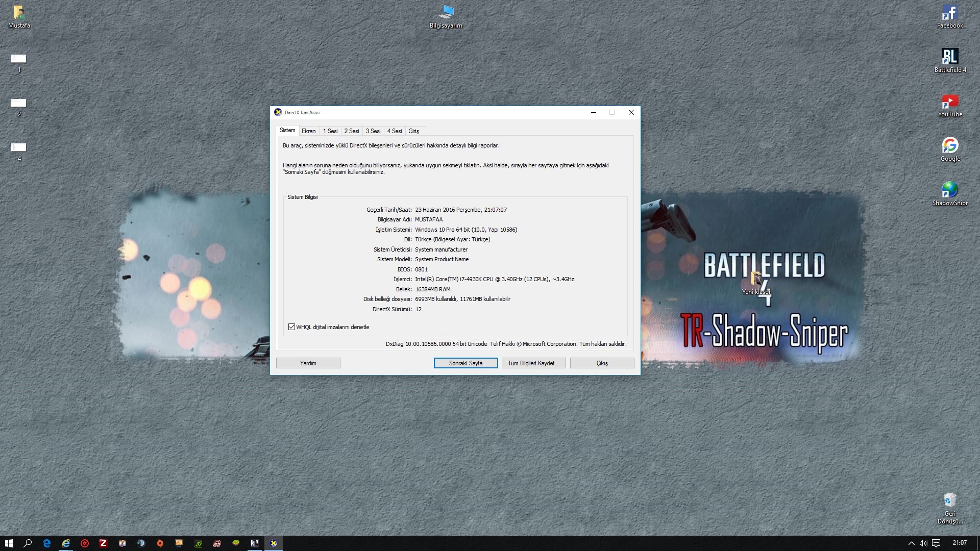Click the red circular taskbar icon

[x=85, y=543]
